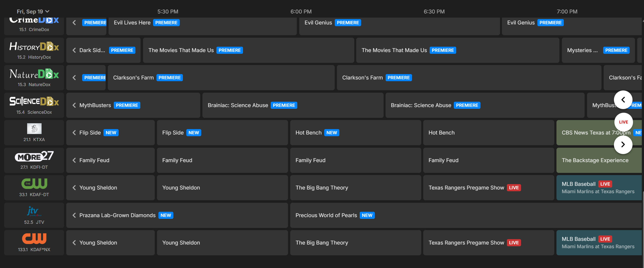The height and width of the screenshot is (268, 644).
Task: Open Brainiac: Science Abuse at 5:30 PM
Action: coord(237,105)
